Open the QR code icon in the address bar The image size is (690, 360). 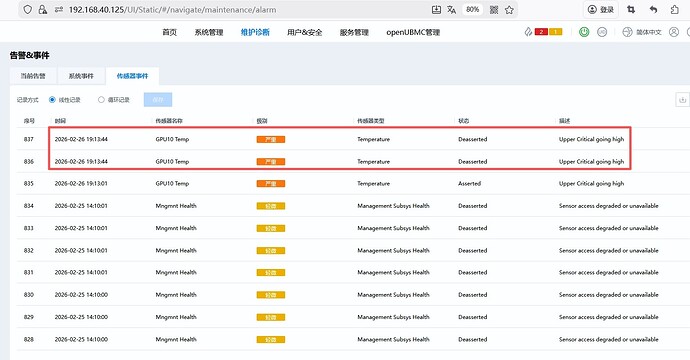pos(494,10)
